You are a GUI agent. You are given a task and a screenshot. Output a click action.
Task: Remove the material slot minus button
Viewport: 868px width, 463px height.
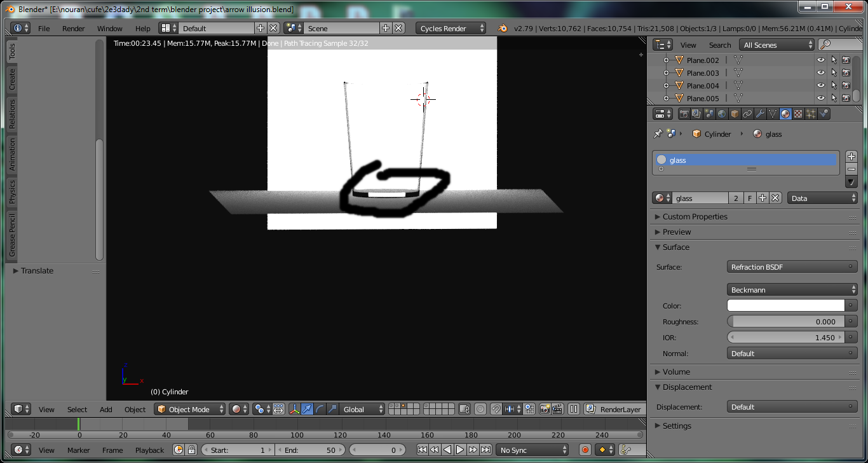point(851,169)
